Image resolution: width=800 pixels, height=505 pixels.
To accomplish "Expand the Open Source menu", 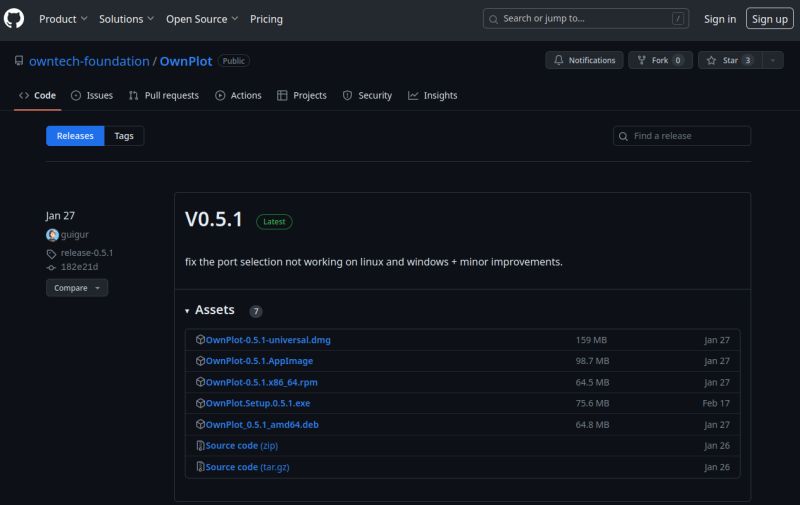I will pos(202,19).
